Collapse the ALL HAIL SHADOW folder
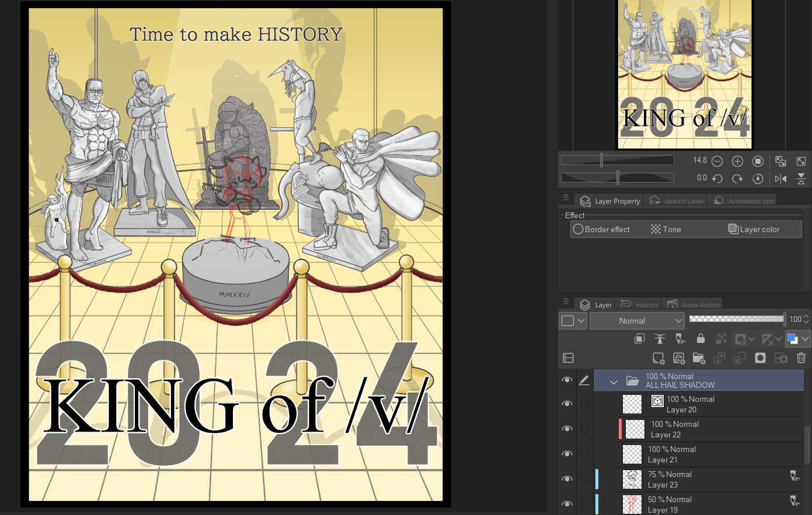The height and width of the screenshot is (515, 812). point(614,382)
